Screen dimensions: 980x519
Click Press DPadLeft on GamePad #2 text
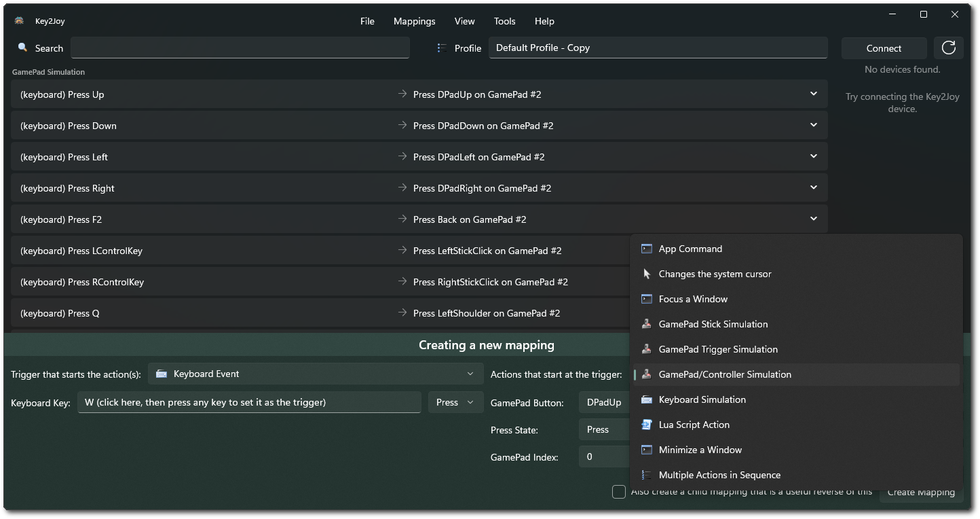pos(479,157)
